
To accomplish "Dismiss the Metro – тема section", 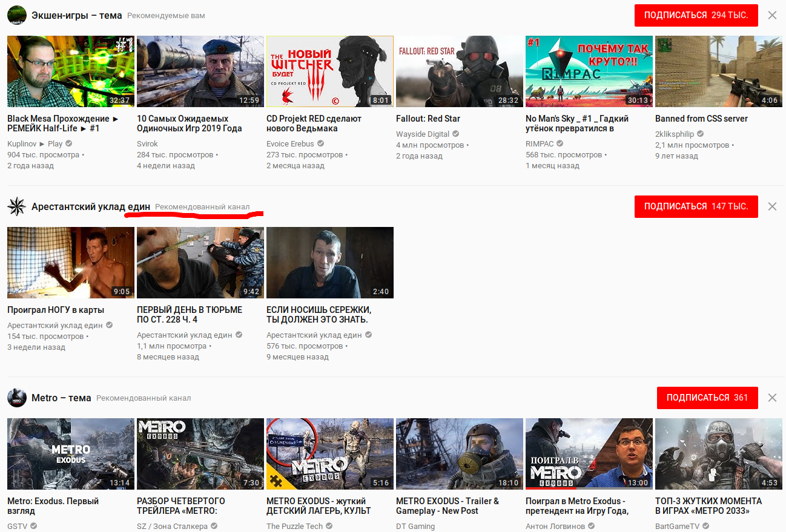I will (x=772, y=398).
